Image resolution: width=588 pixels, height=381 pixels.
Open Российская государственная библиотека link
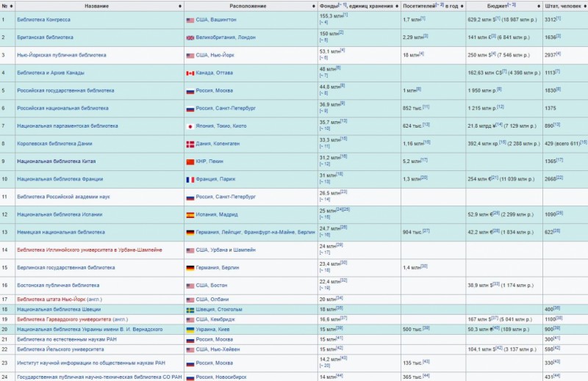pos(65,90)
